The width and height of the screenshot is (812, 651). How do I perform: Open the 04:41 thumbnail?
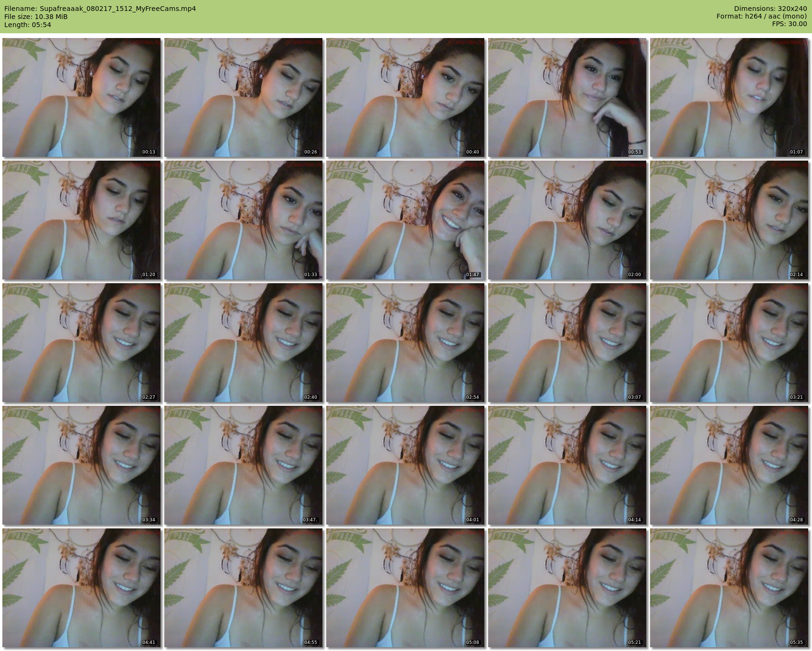click(x=81, y=588)
